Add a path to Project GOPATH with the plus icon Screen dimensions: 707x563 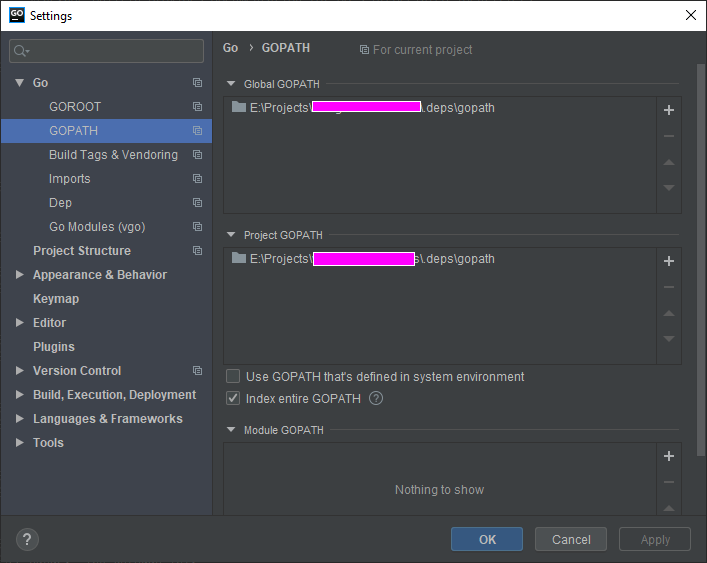(669, 261)
